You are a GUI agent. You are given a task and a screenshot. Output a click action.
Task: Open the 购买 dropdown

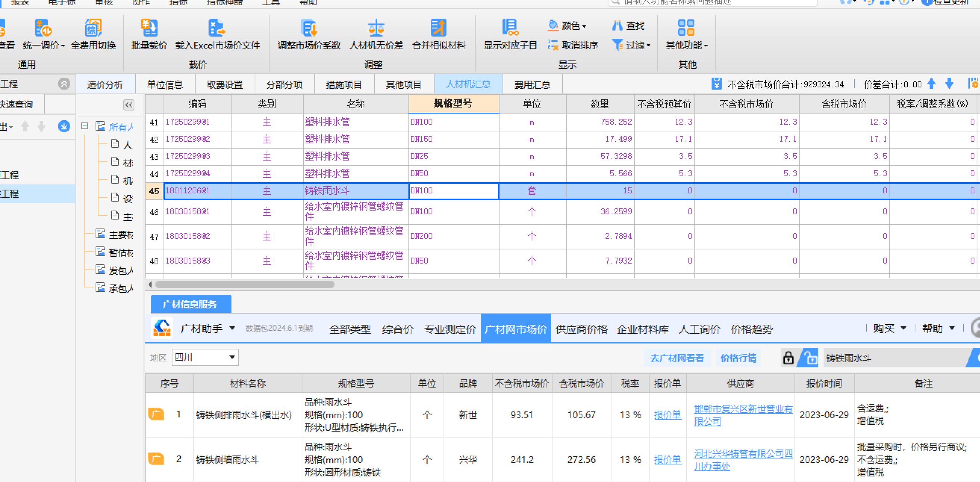pos(889,328)
